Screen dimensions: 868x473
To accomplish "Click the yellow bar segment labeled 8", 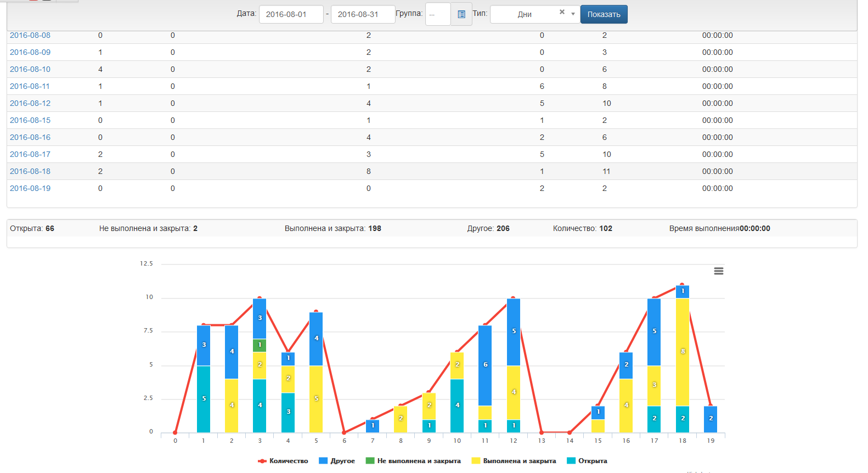I will pyautogui.click(x=683, y=352).
